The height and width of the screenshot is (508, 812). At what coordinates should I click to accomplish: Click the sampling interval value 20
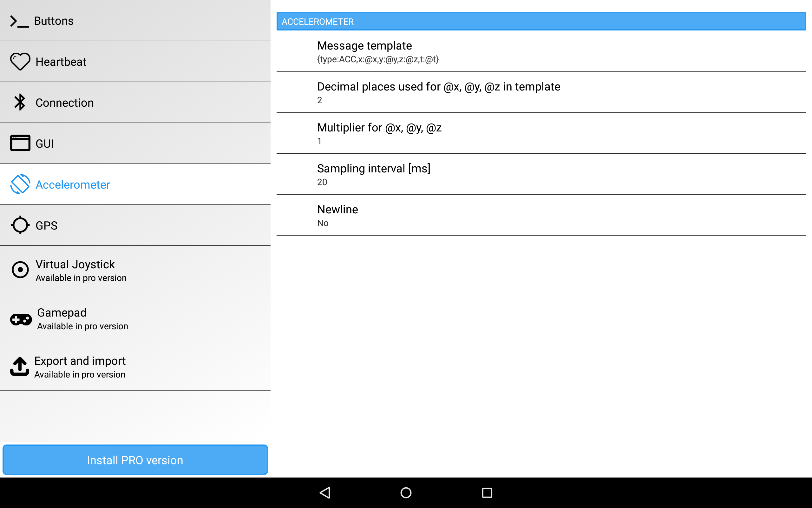(322, 182)
